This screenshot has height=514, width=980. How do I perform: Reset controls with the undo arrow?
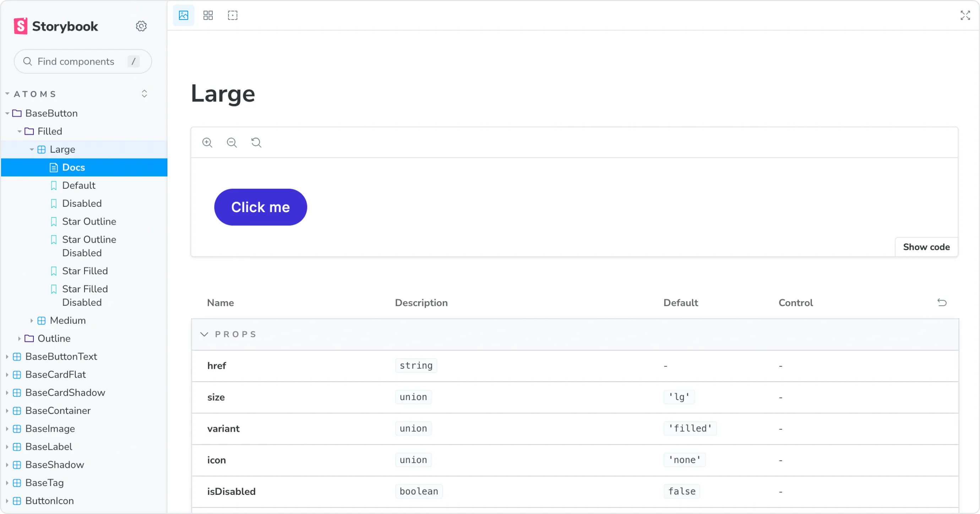(x=942, y=303)
